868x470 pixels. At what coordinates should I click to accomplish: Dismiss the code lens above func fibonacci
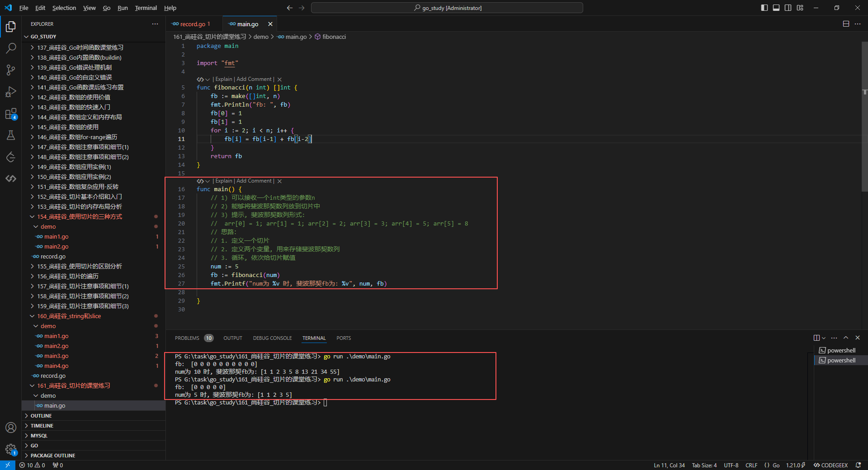click(x=279, y=80)
